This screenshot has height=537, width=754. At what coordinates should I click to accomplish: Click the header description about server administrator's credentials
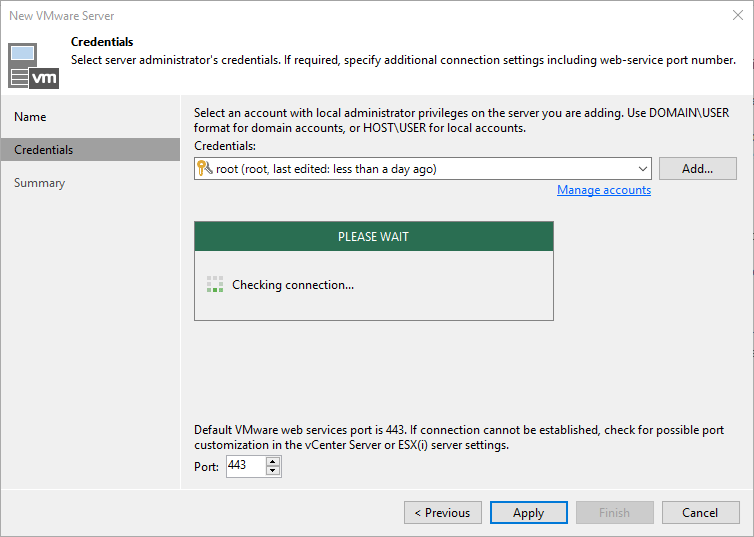pyautogui.click(x=403, y=60)
